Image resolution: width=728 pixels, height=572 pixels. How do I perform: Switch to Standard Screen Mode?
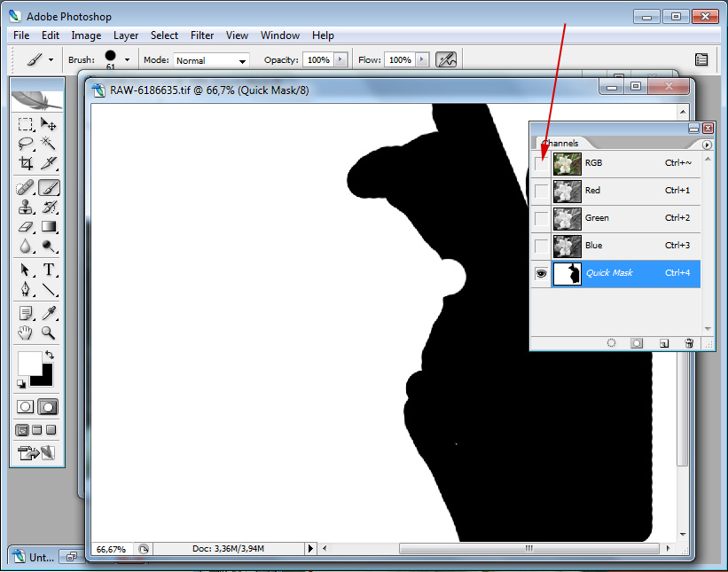click(x=22, y=430)
